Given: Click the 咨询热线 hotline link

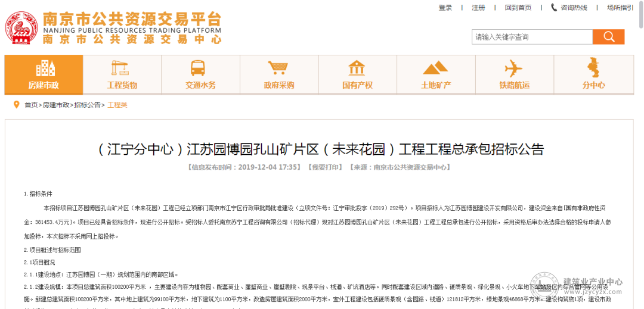Looking at the screenshot, I should pyautogui.click(x=574, y=8).
